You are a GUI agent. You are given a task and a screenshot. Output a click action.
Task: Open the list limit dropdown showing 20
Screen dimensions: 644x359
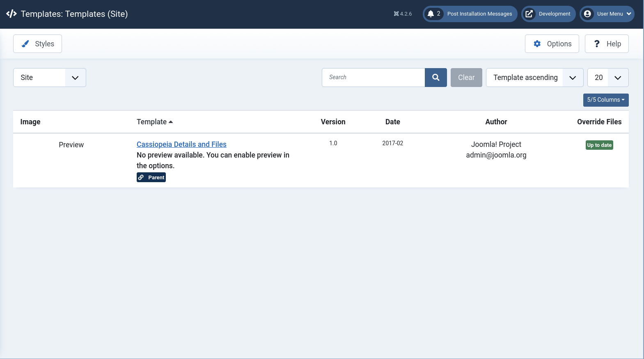point(607,78)
